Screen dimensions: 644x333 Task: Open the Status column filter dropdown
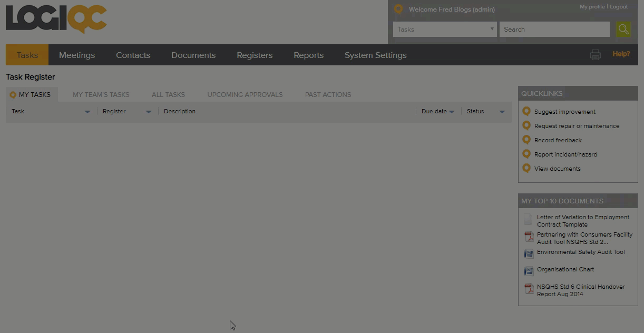coord(502,112)
